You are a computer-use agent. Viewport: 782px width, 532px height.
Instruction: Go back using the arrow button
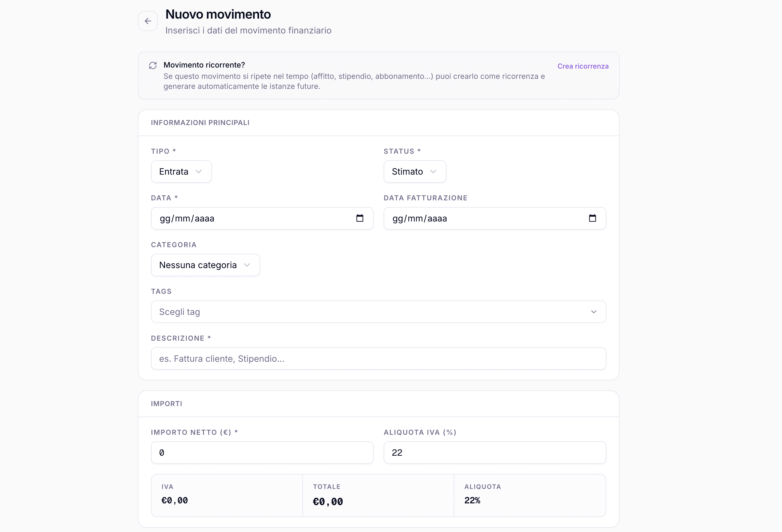pyautogui.click(x=148, y=21)
